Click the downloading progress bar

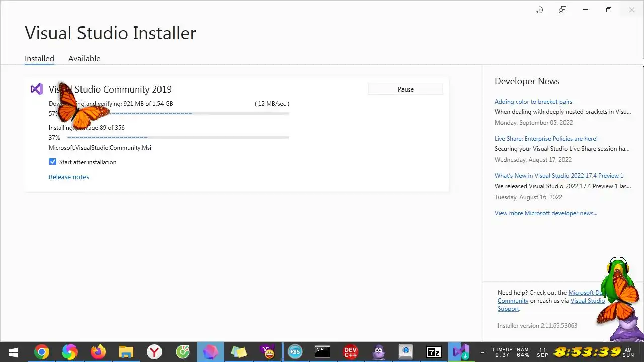(x=178, y=114)
